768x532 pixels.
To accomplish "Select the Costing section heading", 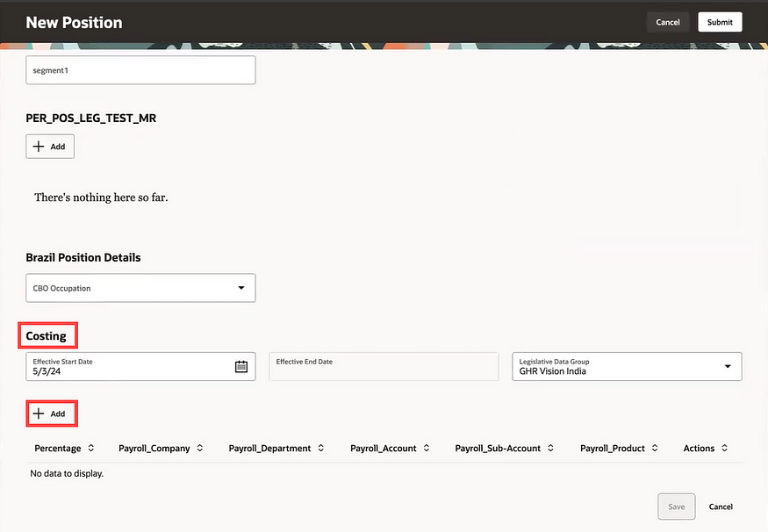I will pos(47,335).
